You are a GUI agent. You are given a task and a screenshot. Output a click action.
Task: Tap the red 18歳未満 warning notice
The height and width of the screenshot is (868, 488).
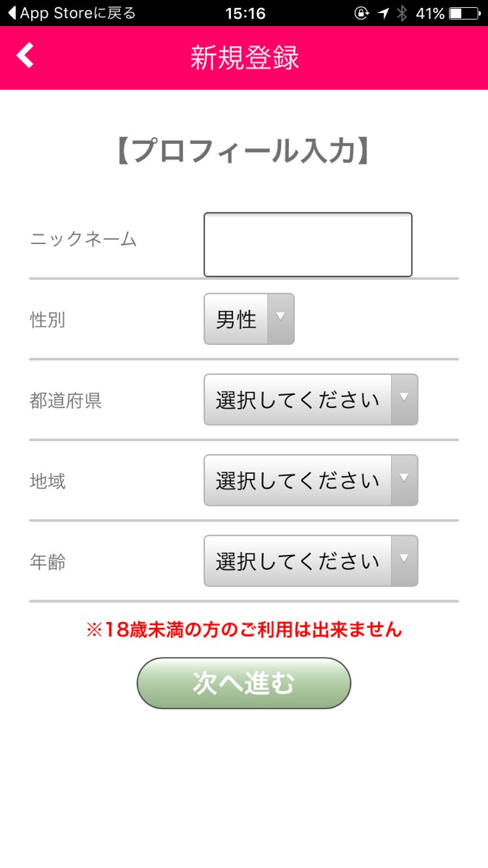(244, 629)
